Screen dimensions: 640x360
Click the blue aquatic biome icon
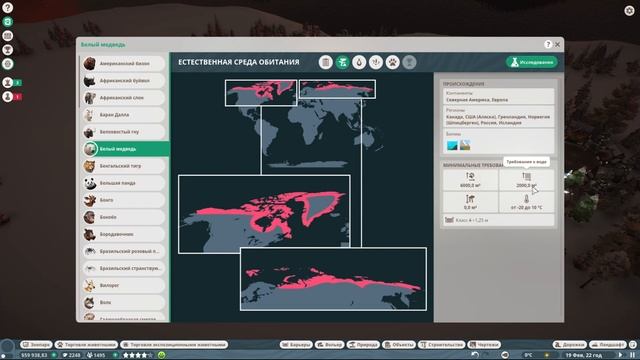[452, 145]
